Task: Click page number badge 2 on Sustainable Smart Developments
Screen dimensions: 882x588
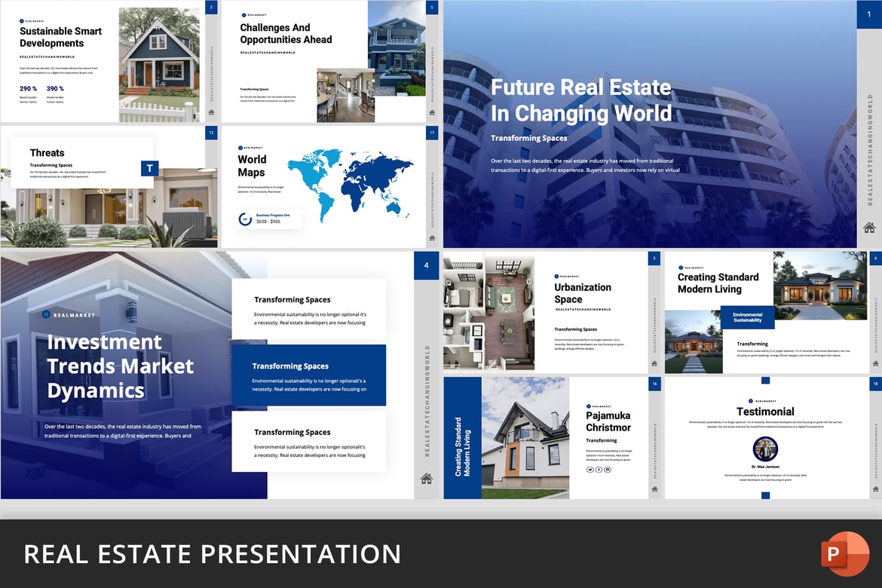Action: [x=212, y=7]
